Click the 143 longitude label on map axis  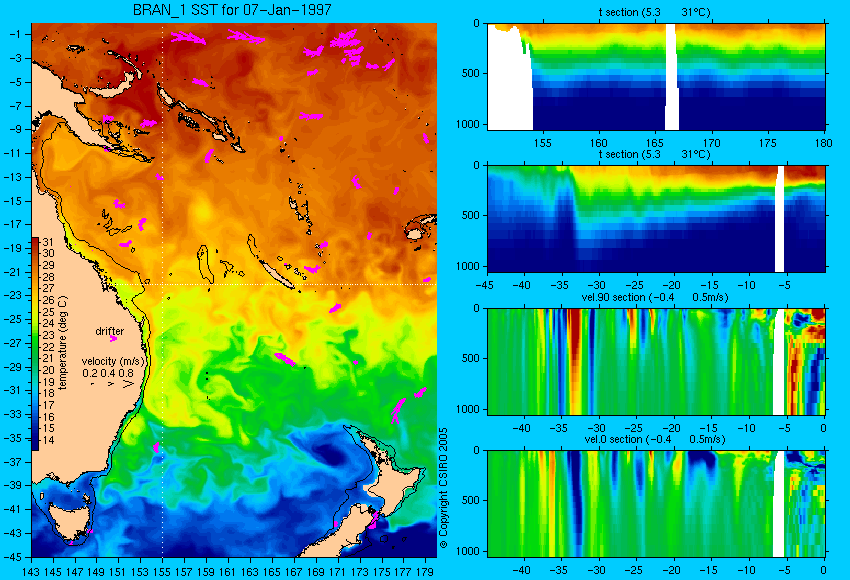tap(31, 571)
